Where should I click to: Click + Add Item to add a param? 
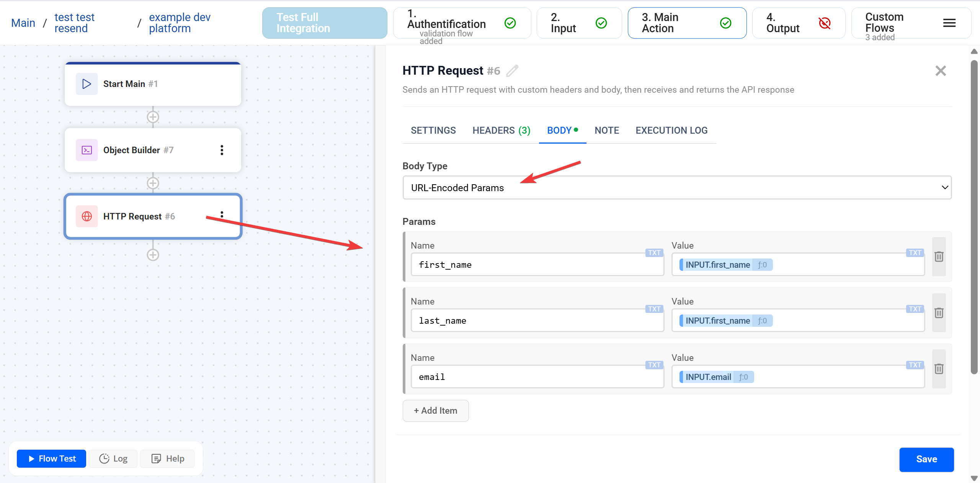pyautogui.click(x=435, y=411)
